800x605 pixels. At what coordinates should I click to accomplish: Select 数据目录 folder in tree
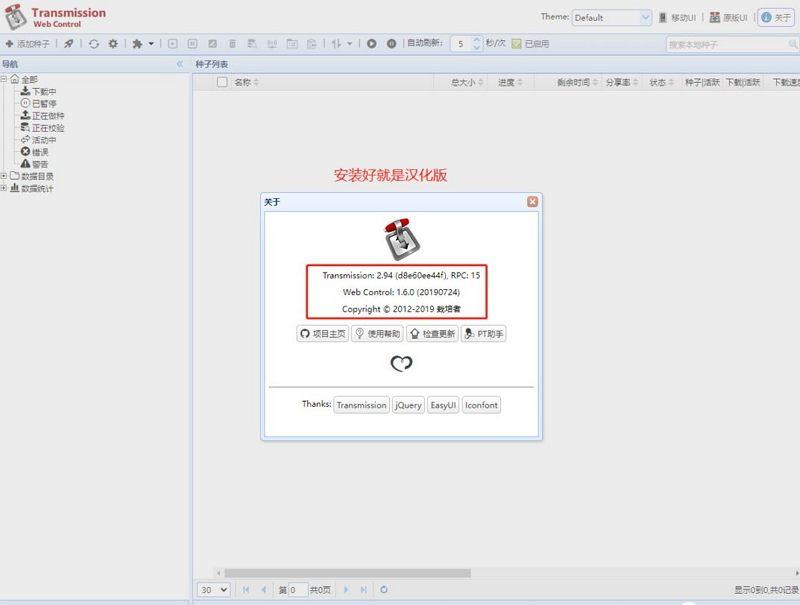pyautogui.click(x=37, y=177)
